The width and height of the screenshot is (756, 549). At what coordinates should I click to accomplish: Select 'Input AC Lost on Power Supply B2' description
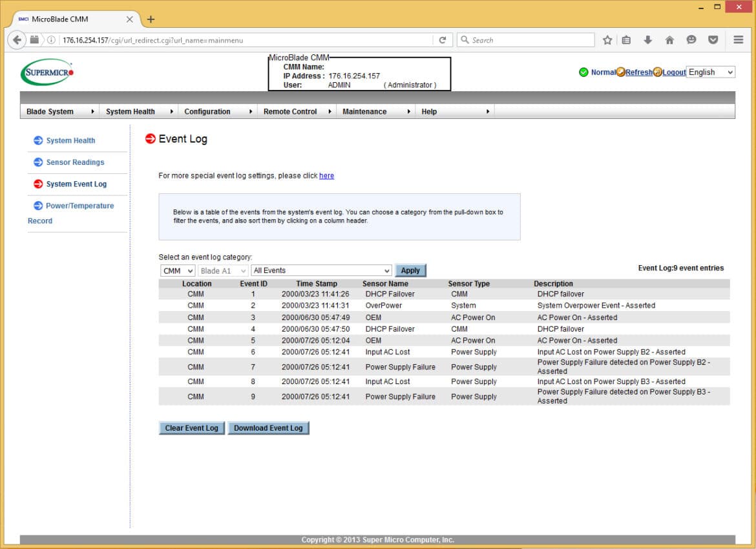(611, 352)
